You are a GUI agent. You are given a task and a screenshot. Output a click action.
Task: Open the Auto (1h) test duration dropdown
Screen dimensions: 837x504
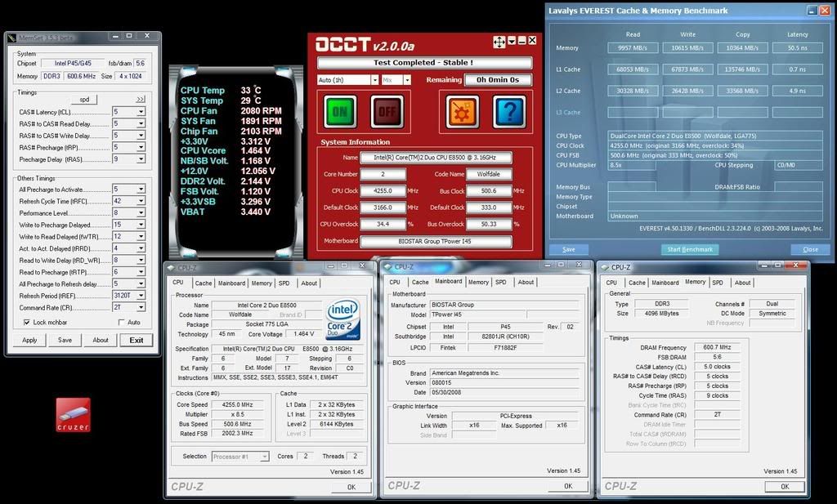click(374, 80)
